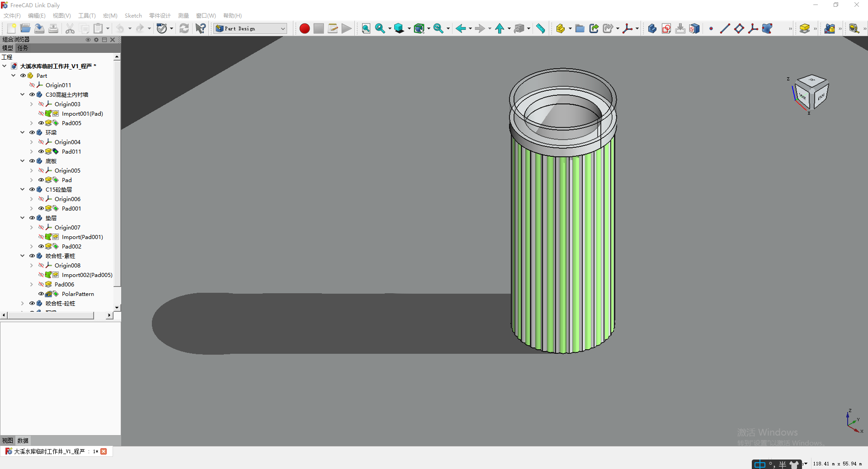Expand the 咬合桩-砼桩 tree node
Screen dimensions: 868x469
(22, 303)
